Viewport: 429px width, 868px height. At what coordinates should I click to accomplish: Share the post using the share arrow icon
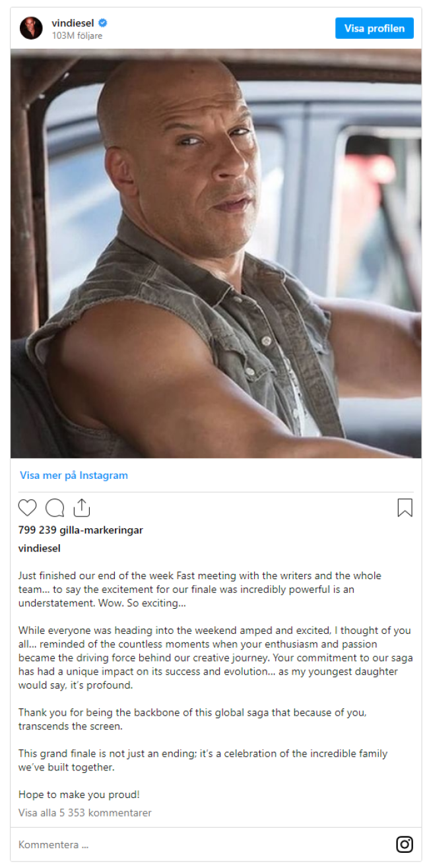[81, 507]
